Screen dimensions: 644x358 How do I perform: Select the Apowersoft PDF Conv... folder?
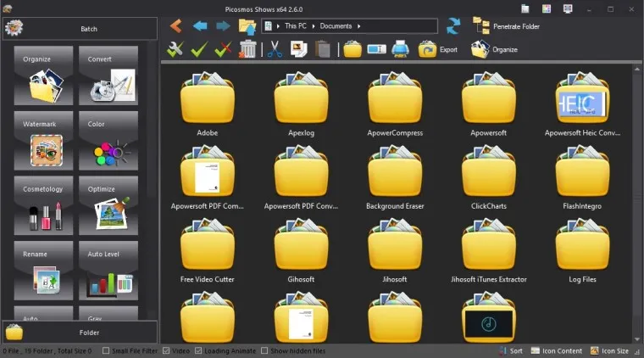[301, 177]
